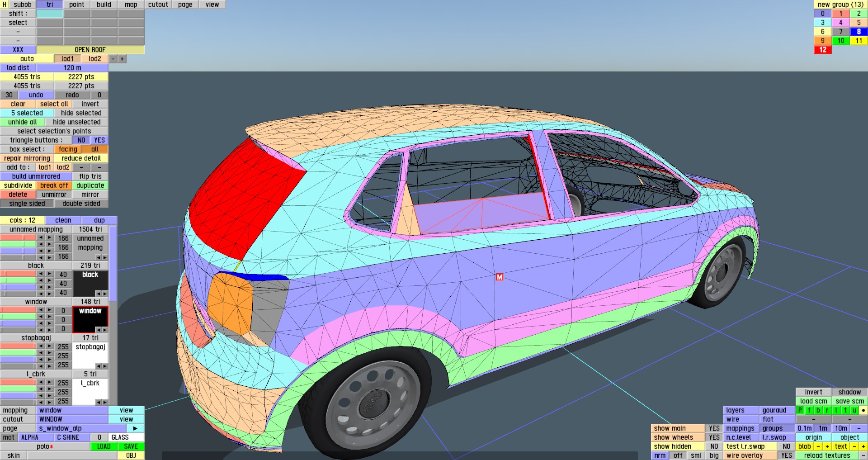The image size is (868, 460).
Task: Click the new group (13) button
Action: tap(841, 5)
